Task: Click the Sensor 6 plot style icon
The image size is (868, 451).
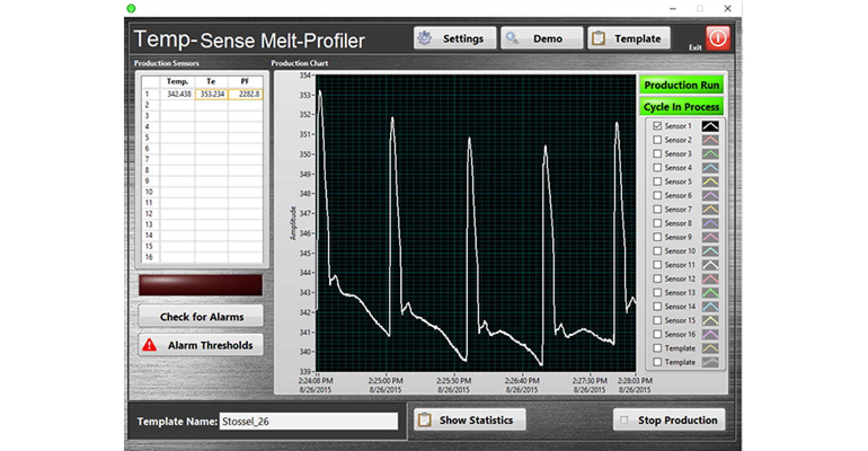Action: tap(710, 196)
